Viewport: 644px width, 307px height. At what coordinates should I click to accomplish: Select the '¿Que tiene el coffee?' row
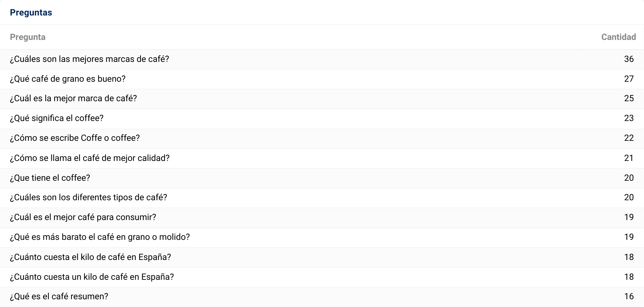coord(50,178)
